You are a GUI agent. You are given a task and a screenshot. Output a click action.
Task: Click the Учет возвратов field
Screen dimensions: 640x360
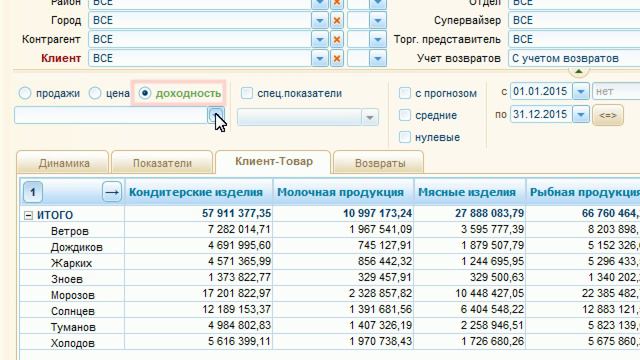click(574, 58)
